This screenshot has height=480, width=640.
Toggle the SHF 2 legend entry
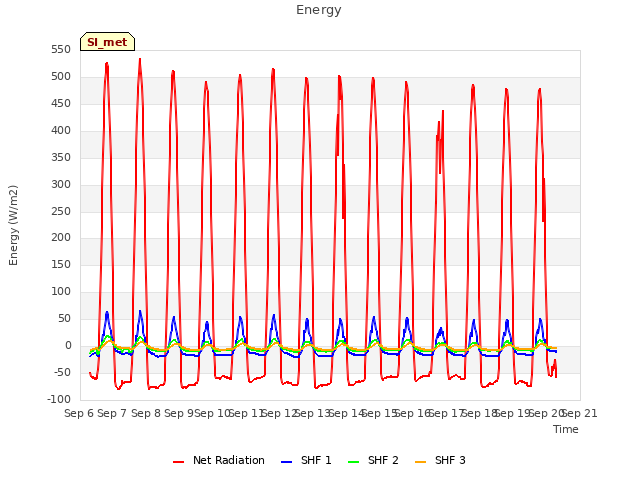click(x=373, y=460)
